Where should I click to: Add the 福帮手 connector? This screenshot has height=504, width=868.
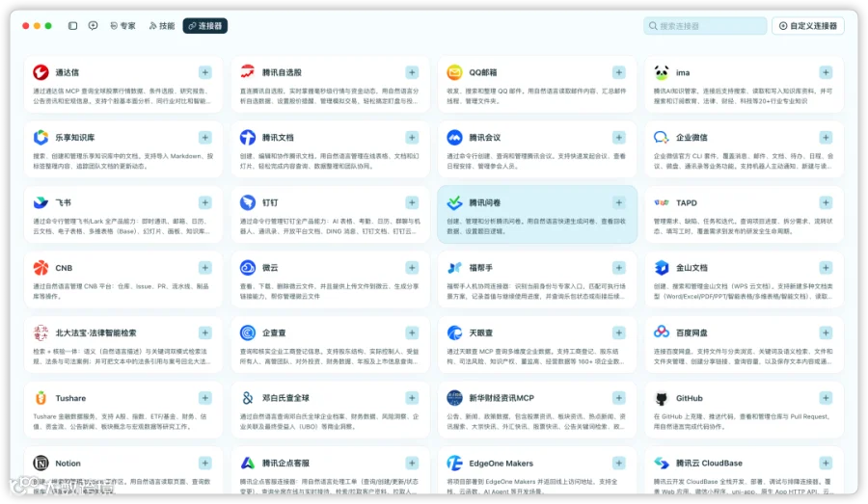pyautogui.click(x=619, y=268)
